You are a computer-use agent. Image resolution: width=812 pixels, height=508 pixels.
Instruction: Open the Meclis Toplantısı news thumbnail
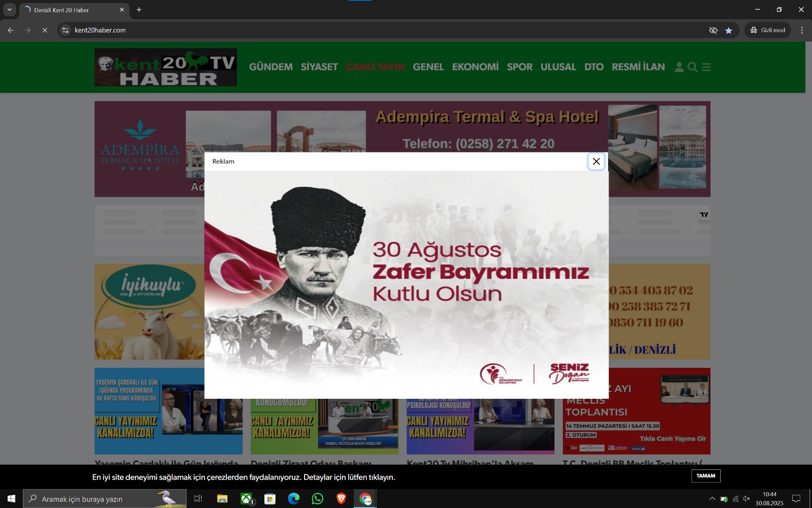[636, 411]
